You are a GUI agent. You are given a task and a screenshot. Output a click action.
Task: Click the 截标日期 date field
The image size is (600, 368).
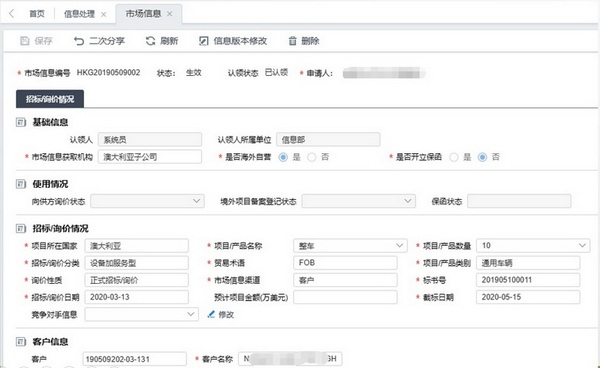528,298
